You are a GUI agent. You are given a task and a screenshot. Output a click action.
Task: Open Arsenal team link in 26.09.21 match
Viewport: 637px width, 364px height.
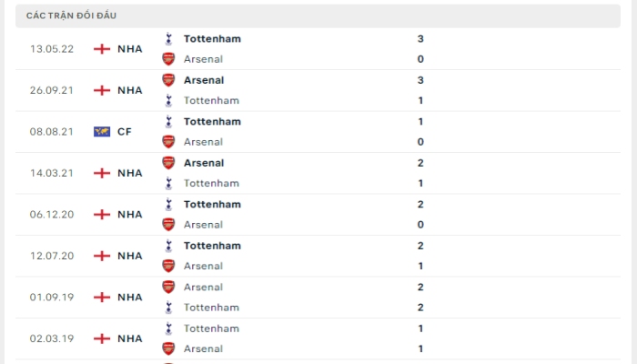(204, 80)
